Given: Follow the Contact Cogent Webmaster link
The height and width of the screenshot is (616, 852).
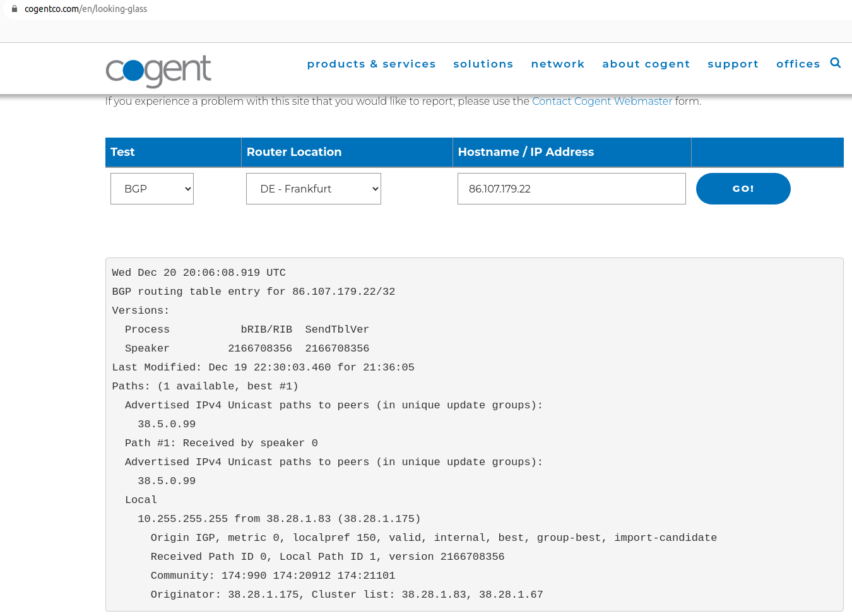Looking at the screenshot, I should point(601,101).
